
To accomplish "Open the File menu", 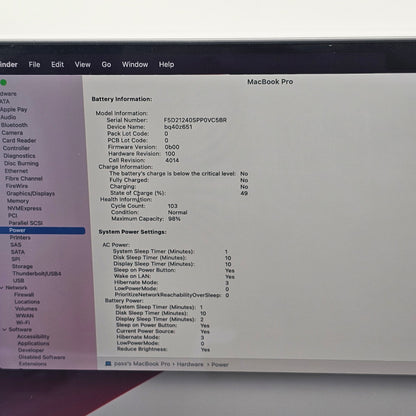I will pos(34,64).
